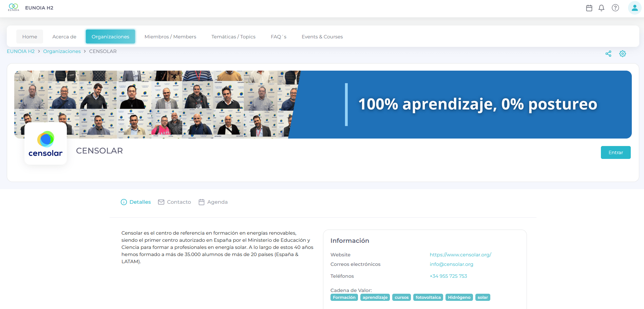644x309 pixels.
Task: Open the notifications bell
Action: [x=601, y=8]
